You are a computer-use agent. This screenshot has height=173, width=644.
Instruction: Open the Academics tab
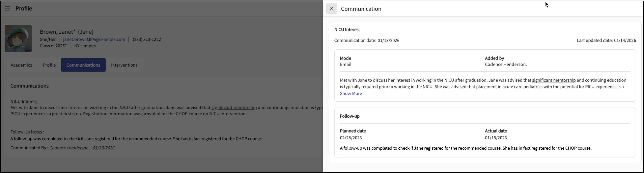21,65
